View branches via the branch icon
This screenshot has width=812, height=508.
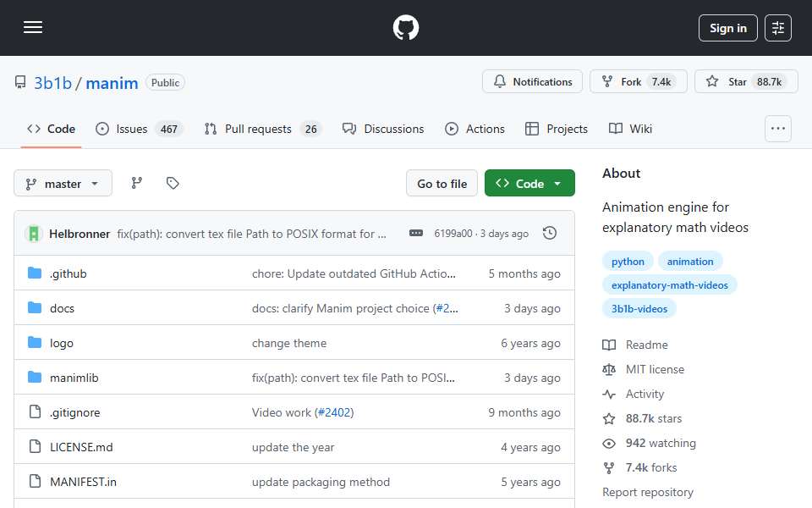point(137,183)
